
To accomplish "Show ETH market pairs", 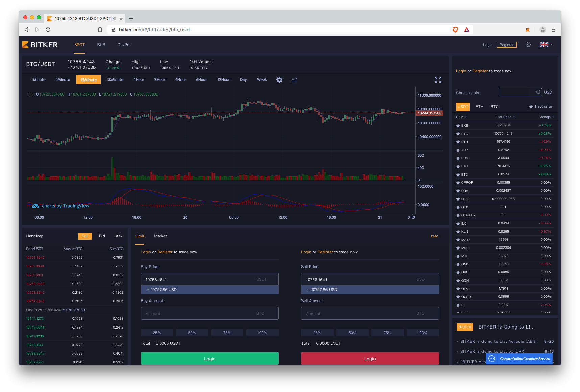I will (479, 107).
